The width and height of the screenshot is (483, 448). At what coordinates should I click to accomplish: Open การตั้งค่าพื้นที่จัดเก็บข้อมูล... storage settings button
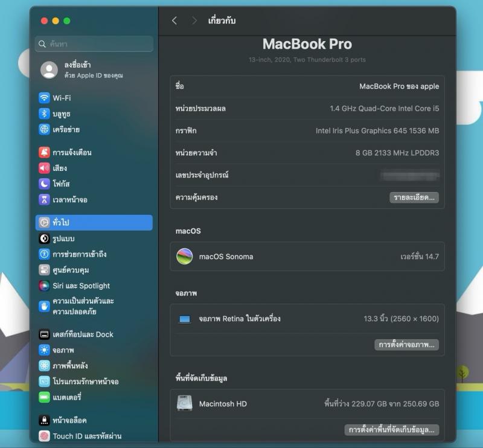tap(392, 430)
